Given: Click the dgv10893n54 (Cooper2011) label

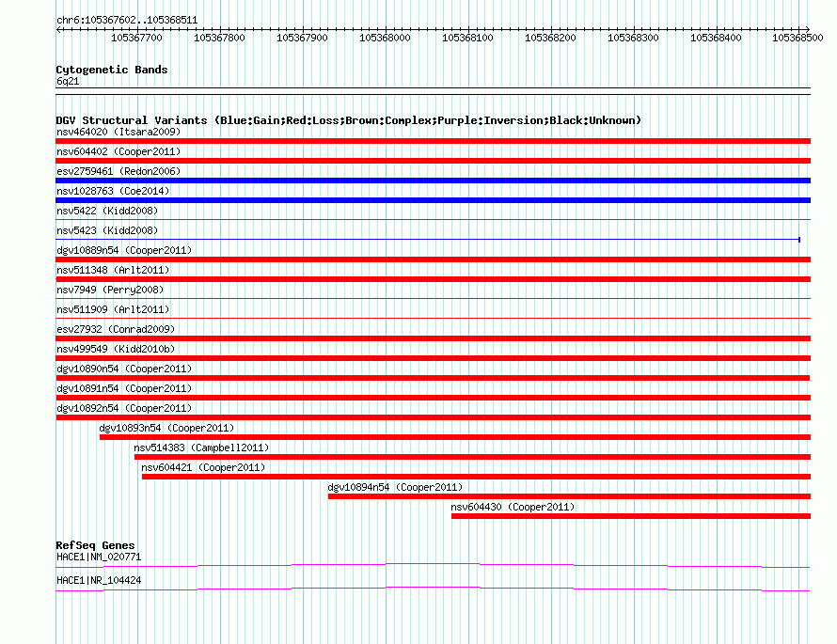Looking at the screenshot, I should [166, 428].
